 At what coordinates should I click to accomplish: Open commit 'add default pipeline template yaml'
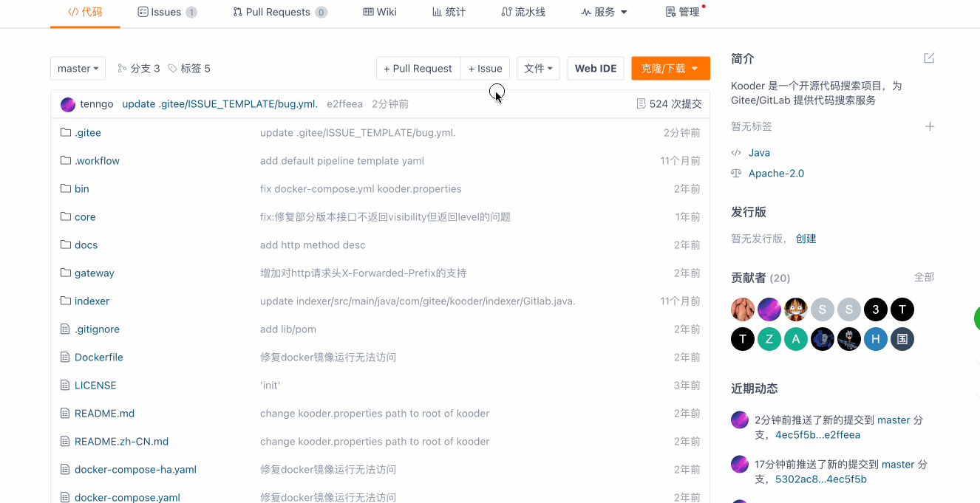(342, 161)
